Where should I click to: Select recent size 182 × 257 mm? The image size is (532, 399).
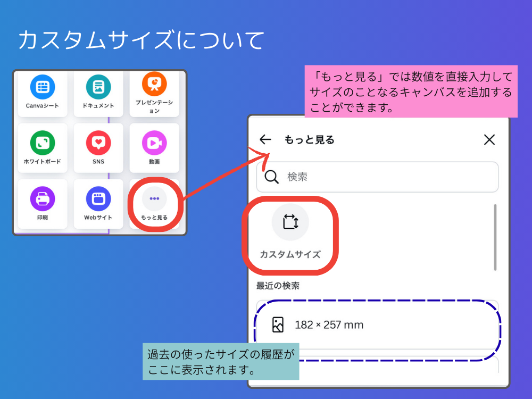329,325
